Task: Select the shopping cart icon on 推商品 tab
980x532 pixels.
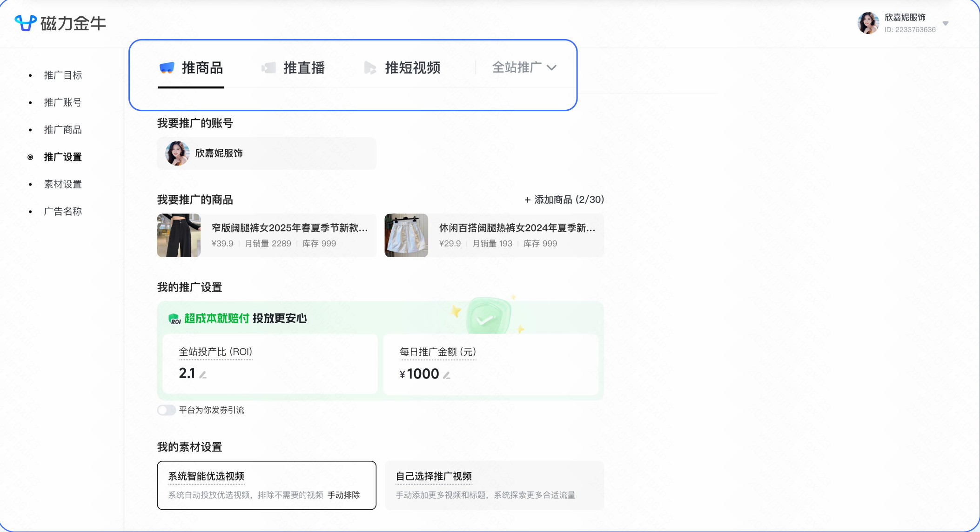Action: (x=167, y=68)
